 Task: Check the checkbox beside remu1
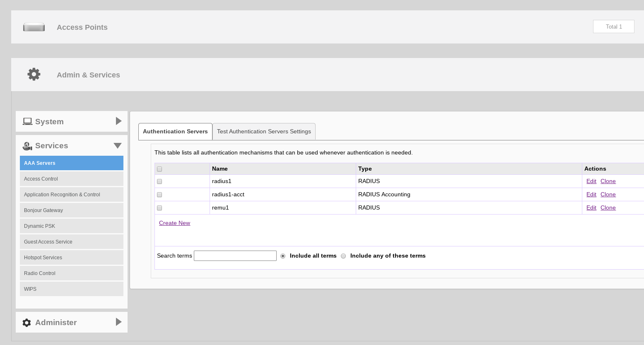tap(159, 207)
